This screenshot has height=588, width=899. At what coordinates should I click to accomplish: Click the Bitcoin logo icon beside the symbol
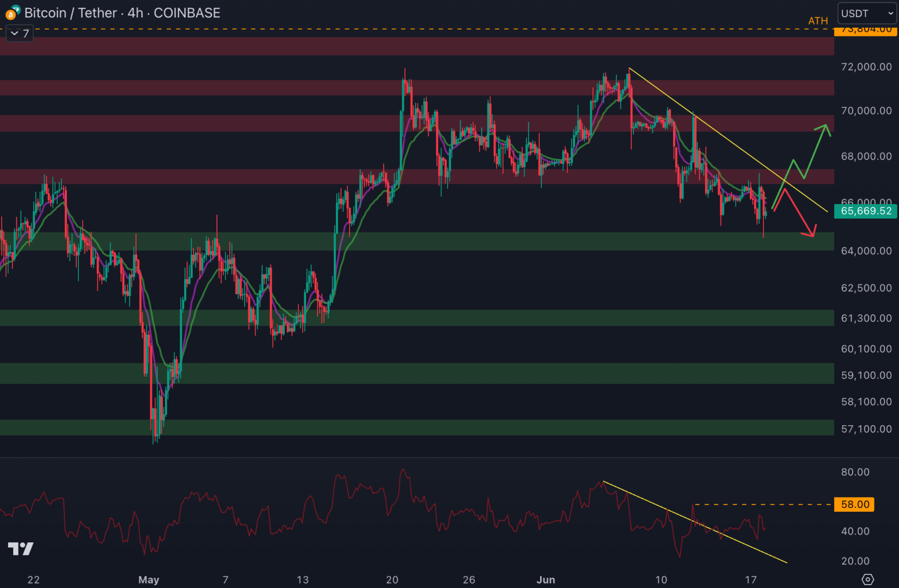(12, 13)
